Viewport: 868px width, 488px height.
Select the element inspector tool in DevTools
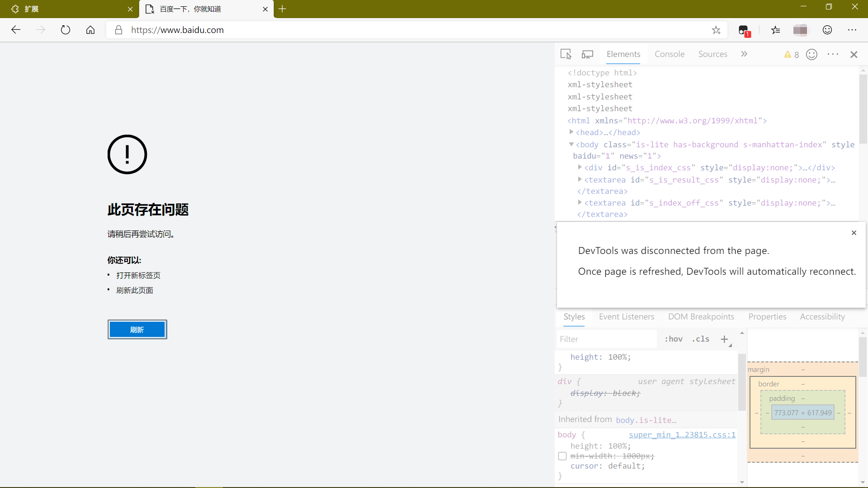(x=566, y=54)
